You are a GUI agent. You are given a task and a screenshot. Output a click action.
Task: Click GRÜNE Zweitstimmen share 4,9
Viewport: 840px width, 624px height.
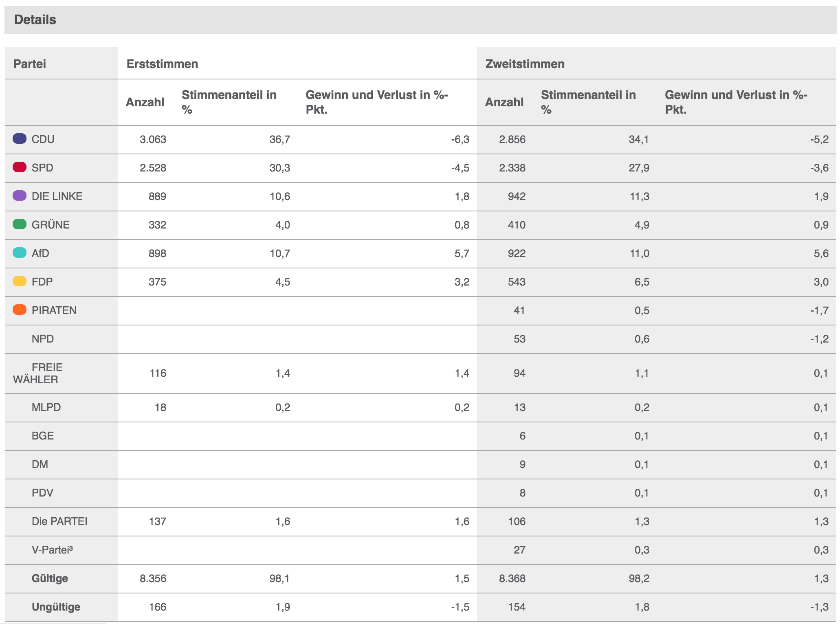point(642,225)
